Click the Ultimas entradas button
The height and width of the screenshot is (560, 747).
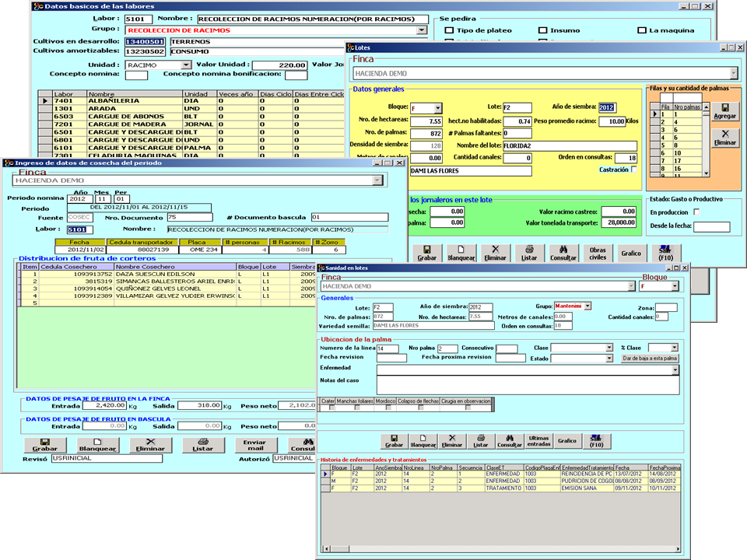tap(538, 441)
